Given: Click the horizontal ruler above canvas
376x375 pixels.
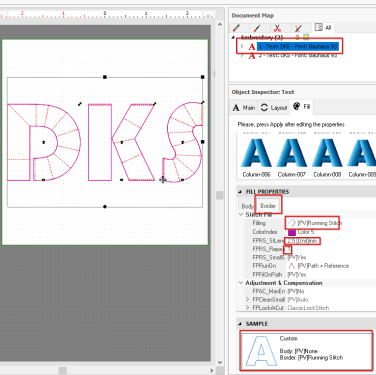Looking at the screenshot, I should 107,14.
